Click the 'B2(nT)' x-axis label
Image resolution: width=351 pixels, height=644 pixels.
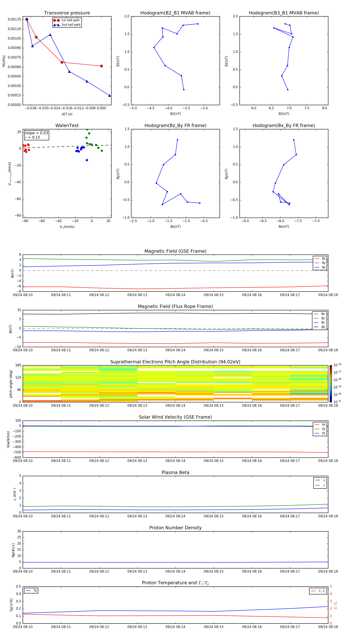[175, 114]
